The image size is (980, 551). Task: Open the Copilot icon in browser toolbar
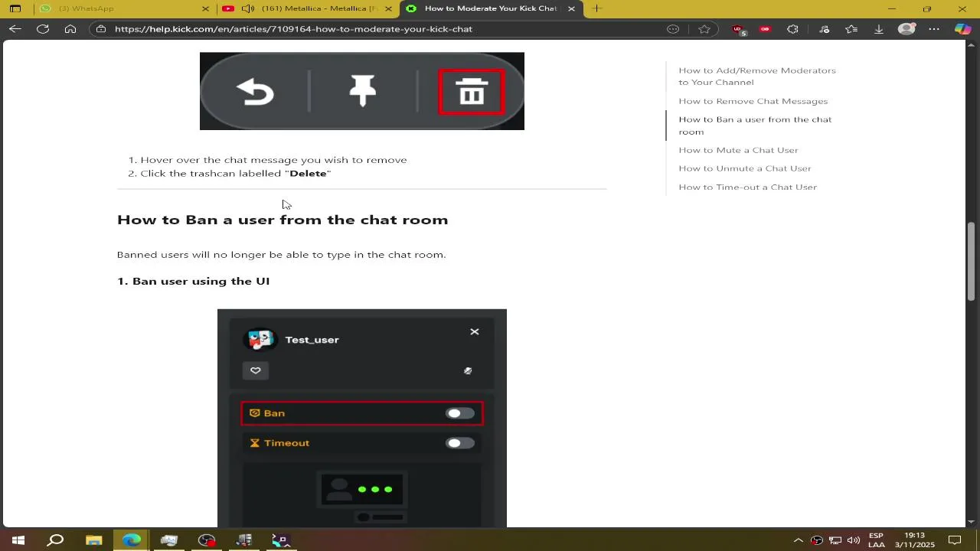[962, 29]
